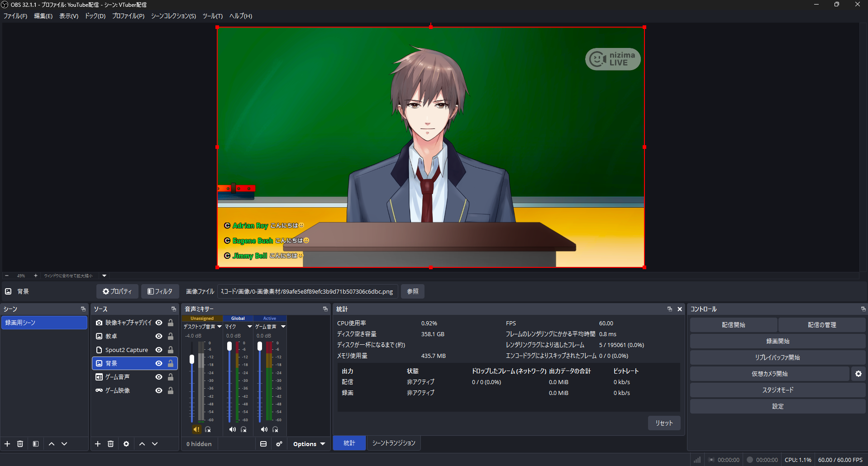Unmute the デスクトップ音声 channel
Screen dimensions: 868x466
coord(196,429)
